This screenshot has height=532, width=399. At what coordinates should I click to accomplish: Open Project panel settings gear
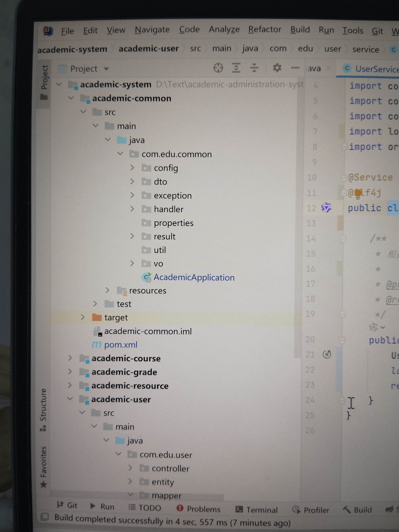tap(277, 68)
